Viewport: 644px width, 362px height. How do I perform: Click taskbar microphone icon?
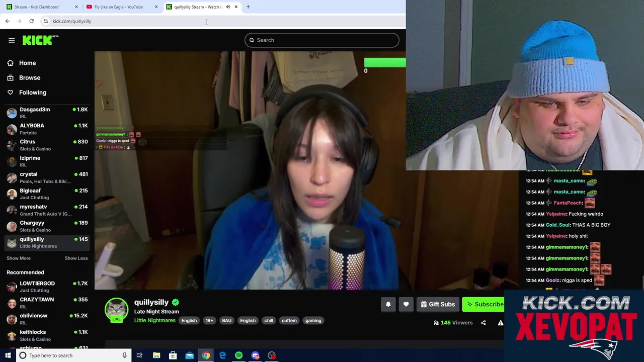point(124,355)
